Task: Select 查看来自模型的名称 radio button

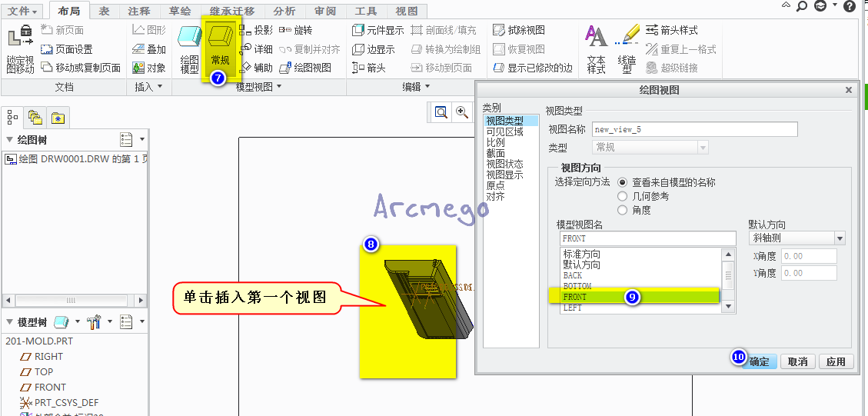Action: (x=622, y=182)
